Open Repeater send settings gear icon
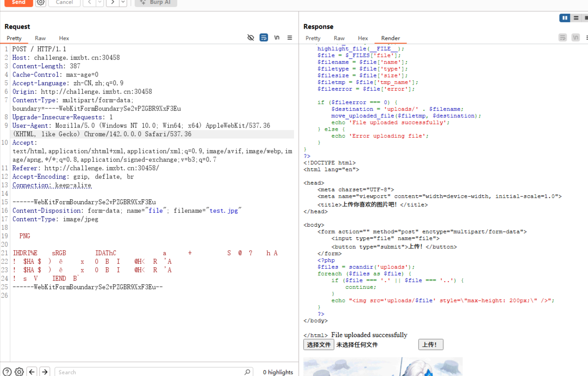588x376 pixels. pos(41,3)
